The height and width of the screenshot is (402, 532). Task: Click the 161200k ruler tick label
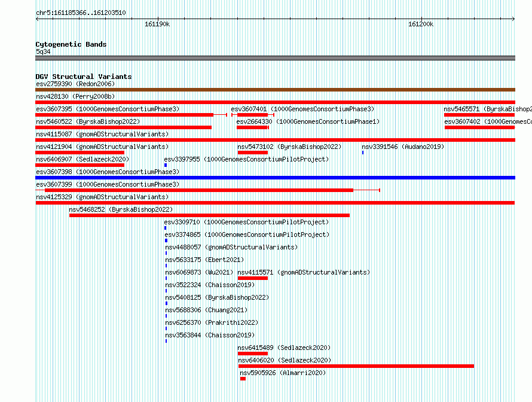point(421,24)
